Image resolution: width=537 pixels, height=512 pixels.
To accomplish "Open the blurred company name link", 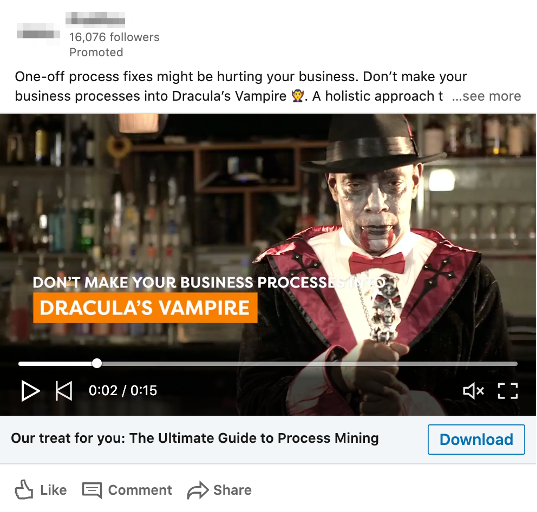I will (95, 18).
